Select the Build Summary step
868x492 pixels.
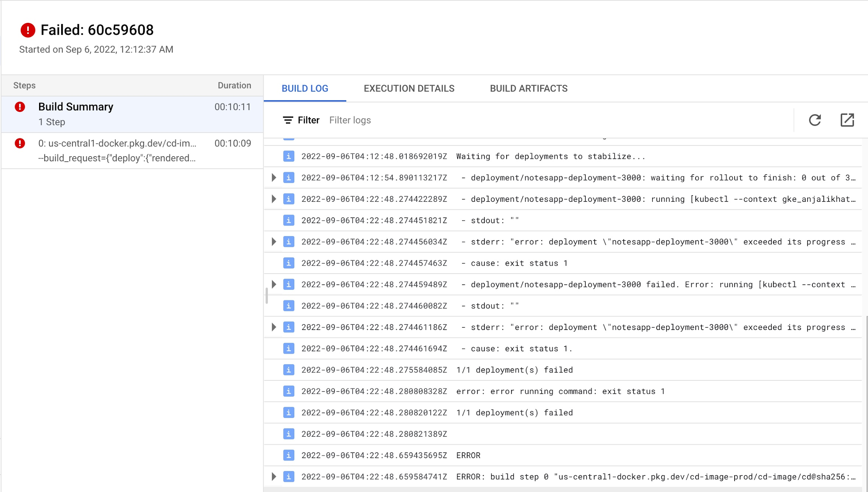point(133,114)
